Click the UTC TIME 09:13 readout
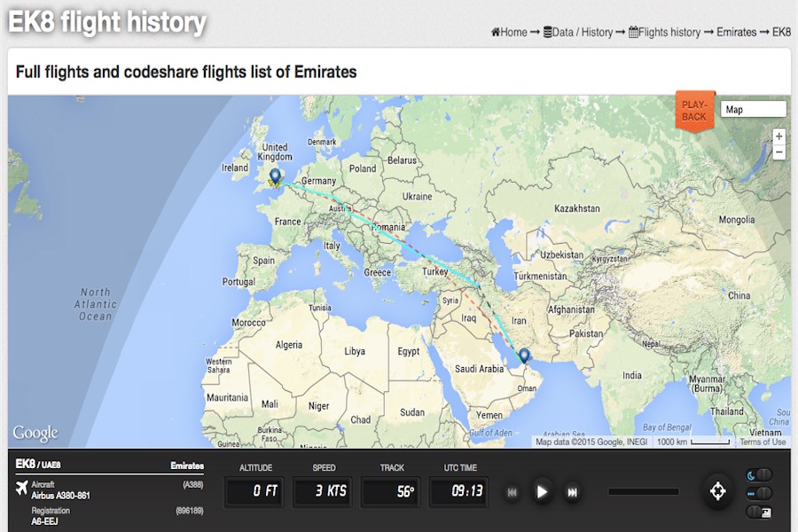 458,491
